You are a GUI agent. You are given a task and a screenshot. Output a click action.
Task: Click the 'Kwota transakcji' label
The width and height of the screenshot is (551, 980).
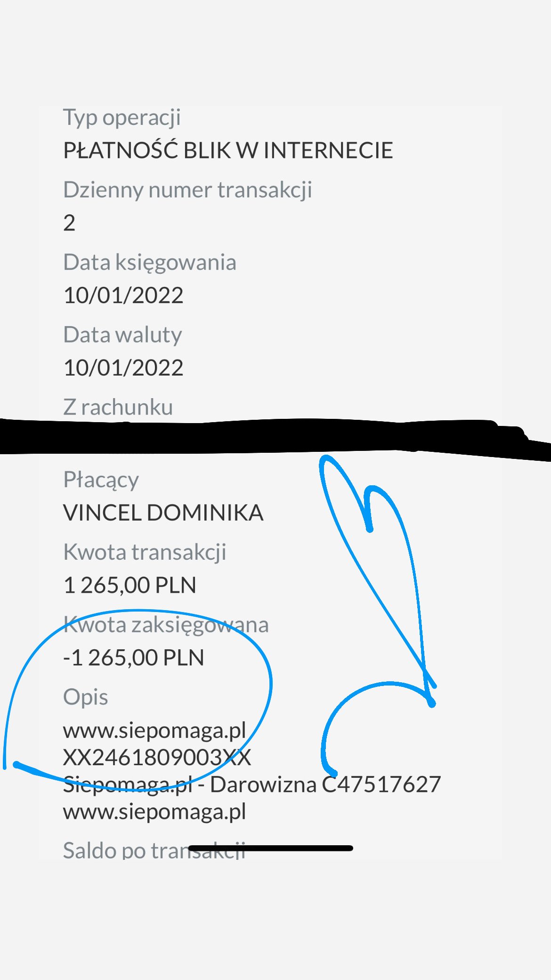145,553
